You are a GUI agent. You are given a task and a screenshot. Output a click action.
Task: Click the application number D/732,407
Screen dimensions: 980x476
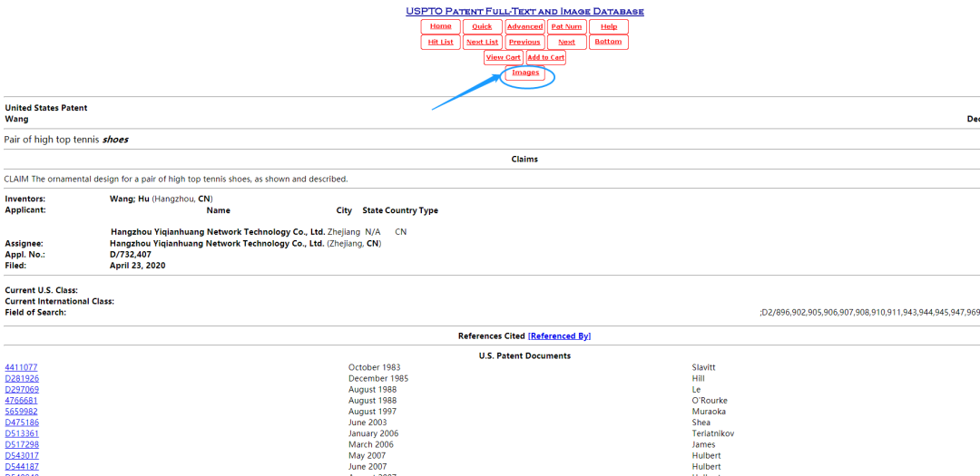click(x=131, y=254)
